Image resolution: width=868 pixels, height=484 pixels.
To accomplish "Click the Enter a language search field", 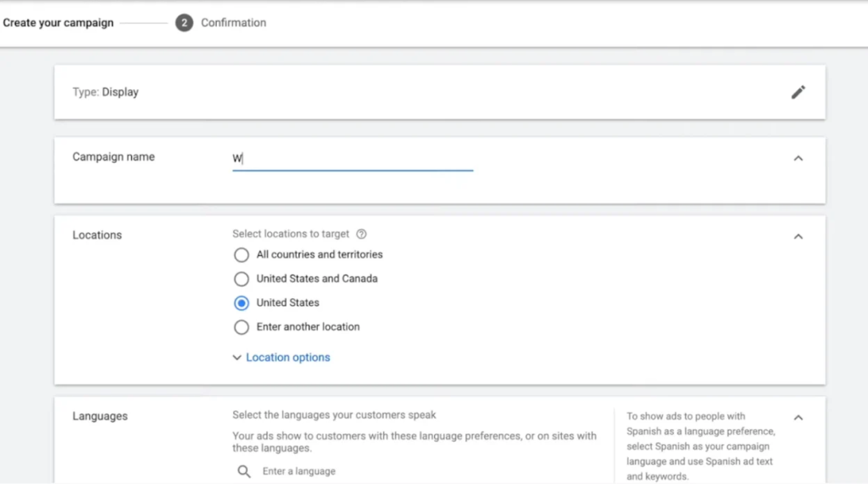I will [420, 471].
